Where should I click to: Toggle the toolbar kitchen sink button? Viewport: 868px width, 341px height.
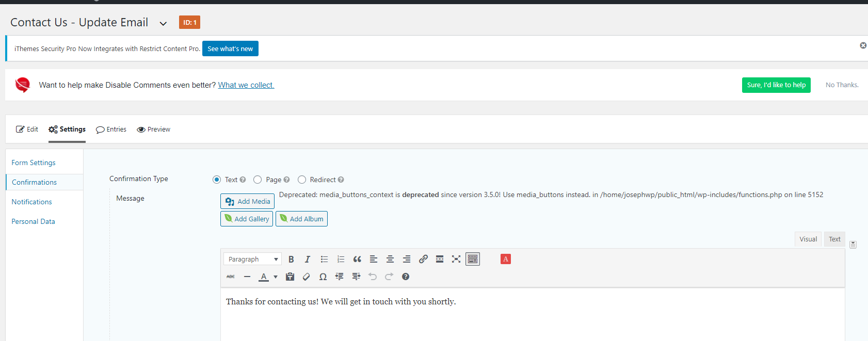pos(473,259)
